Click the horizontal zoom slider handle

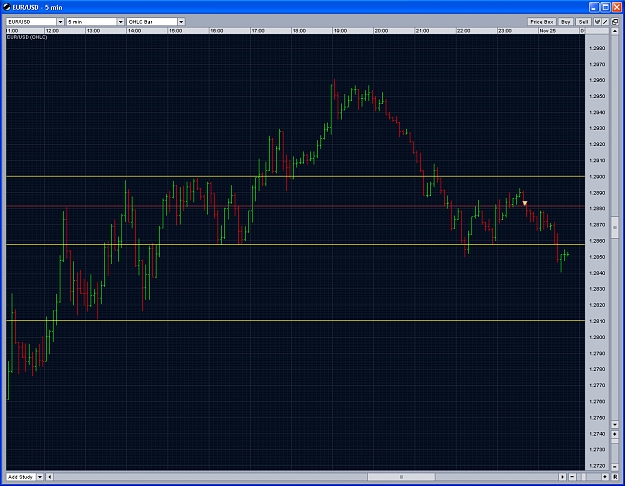(584, 477)
